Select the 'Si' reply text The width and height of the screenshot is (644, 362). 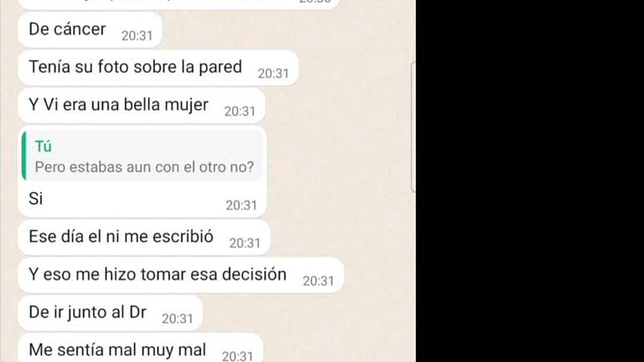point(36,199)
